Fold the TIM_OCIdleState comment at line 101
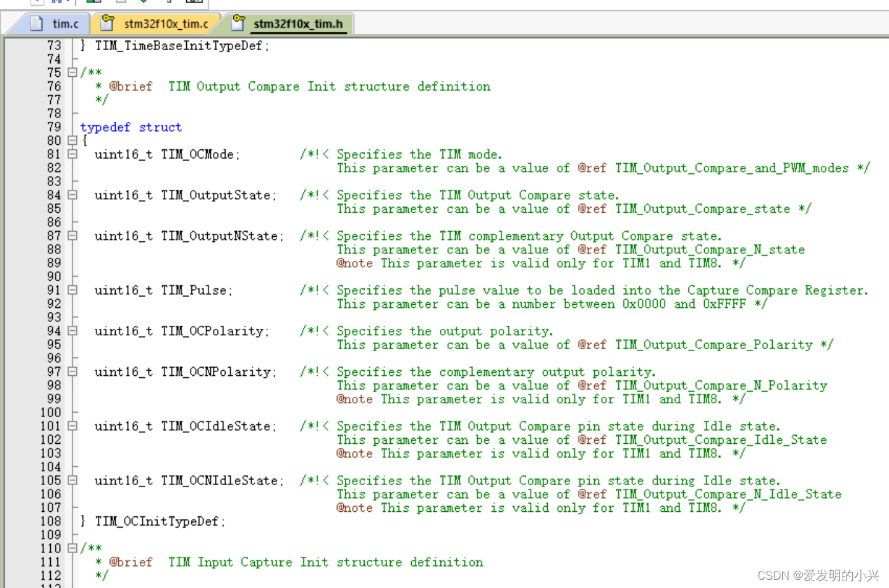This screenshot has height=588, width=889. click(72, 426)
